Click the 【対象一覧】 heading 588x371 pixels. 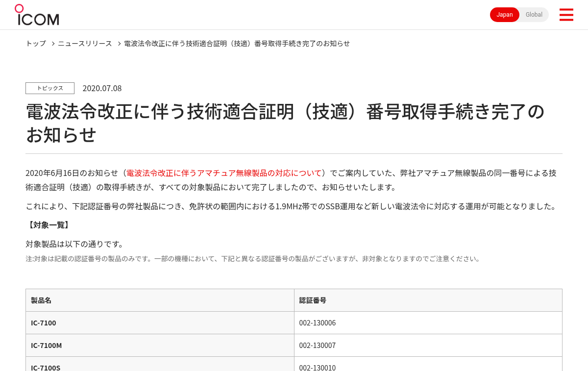click(49, 225)
